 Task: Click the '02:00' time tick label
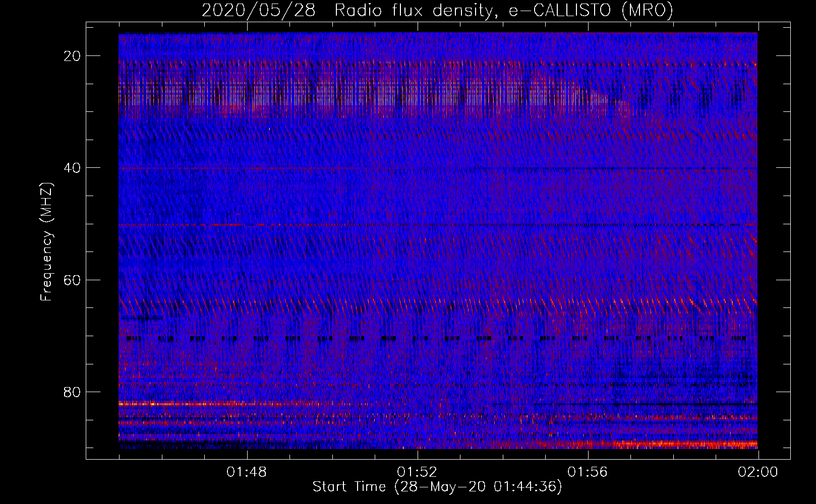(758, 472)
